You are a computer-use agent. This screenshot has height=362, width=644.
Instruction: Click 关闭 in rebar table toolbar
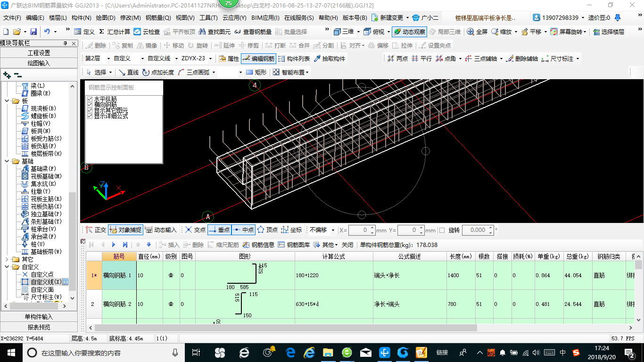pos(347,245)
